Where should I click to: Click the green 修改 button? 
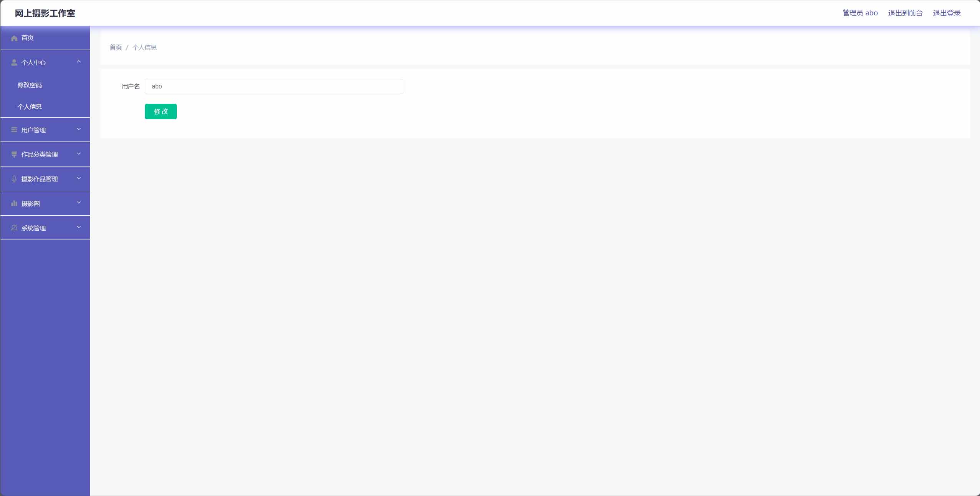click(161, 112)
